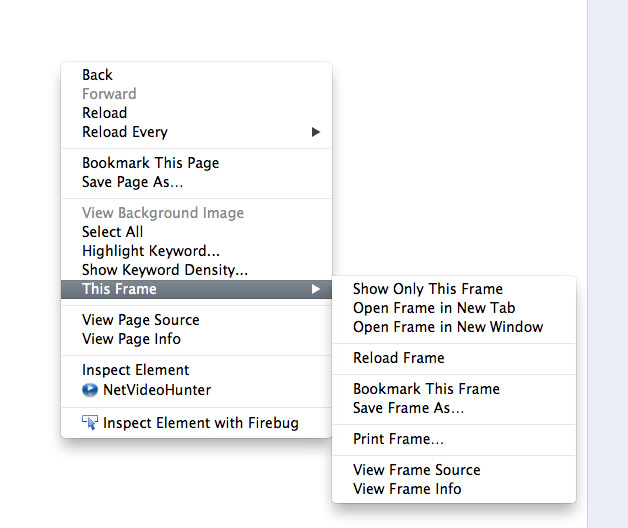
Task: Expand the Reload Every submenu arrow
Action: pos(315,132)
